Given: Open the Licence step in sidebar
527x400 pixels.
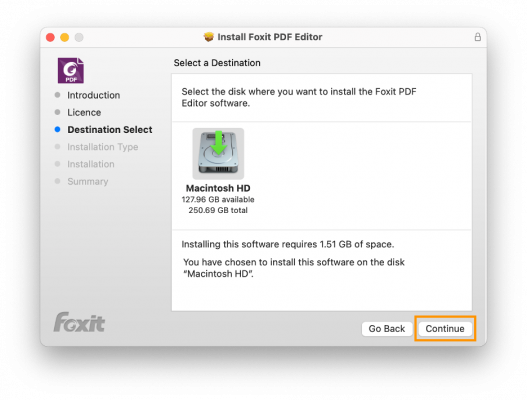Looking at the screenshot, I should [84, 112].
